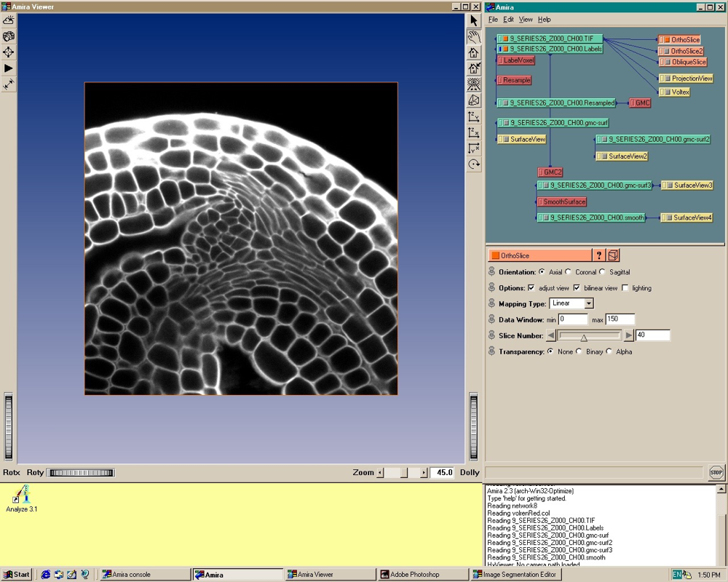Viewport: 728px width, 582px height.
Task: Enable the lighting checkbox
Action: [x=625, y=288]
